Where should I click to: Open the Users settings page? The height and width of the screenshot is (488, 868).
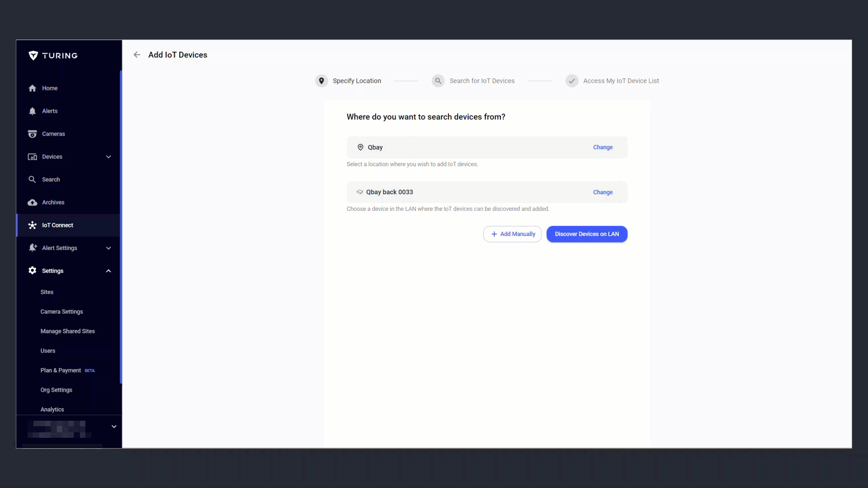[x=48, y=351]
